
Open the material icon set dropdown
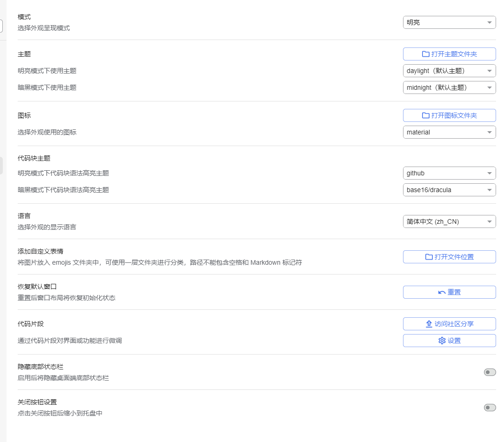click(x=449, y=132)
